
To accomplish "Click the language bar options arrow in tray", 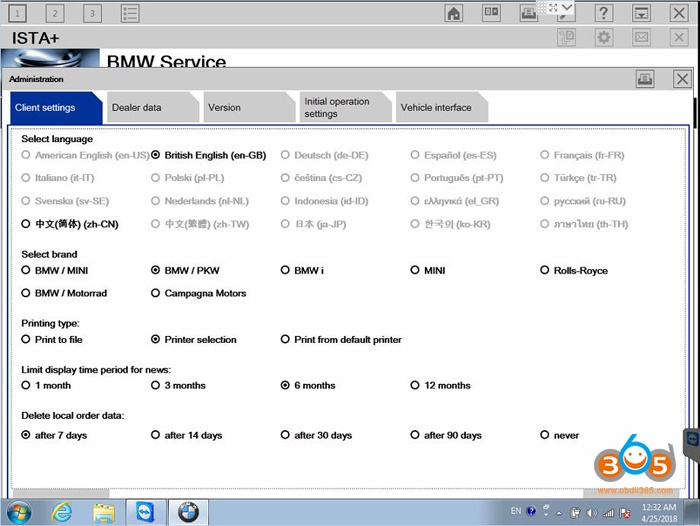I will pos(546,515).
